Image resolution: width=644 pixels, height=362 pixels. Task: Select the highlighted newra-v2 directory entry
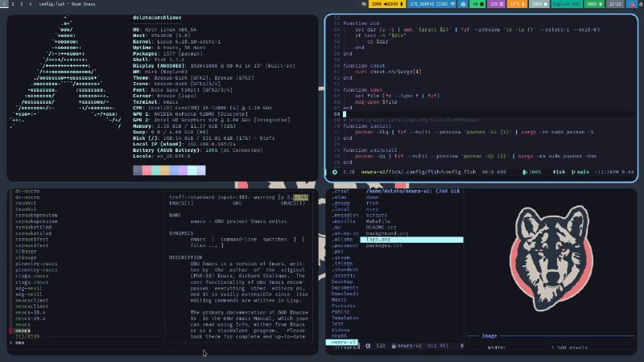[x=341, y=343]
